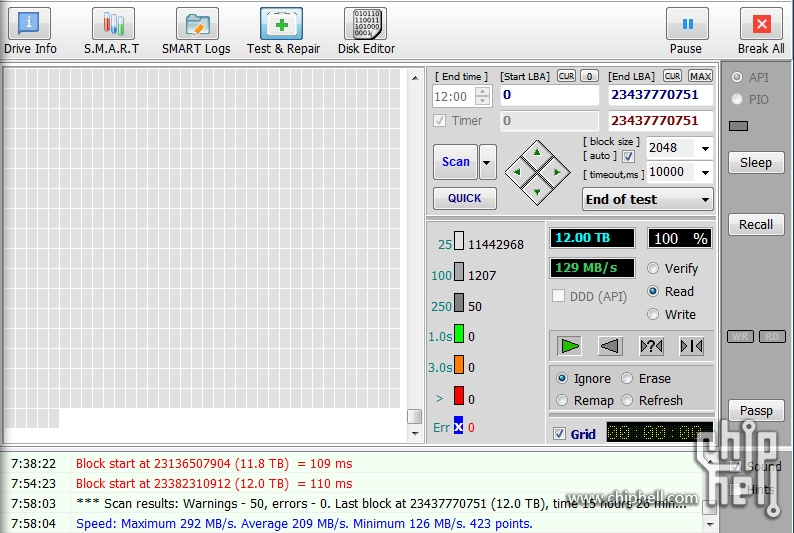
Task: Click the green 1.0s block swatch
Action: pos(458,334)
